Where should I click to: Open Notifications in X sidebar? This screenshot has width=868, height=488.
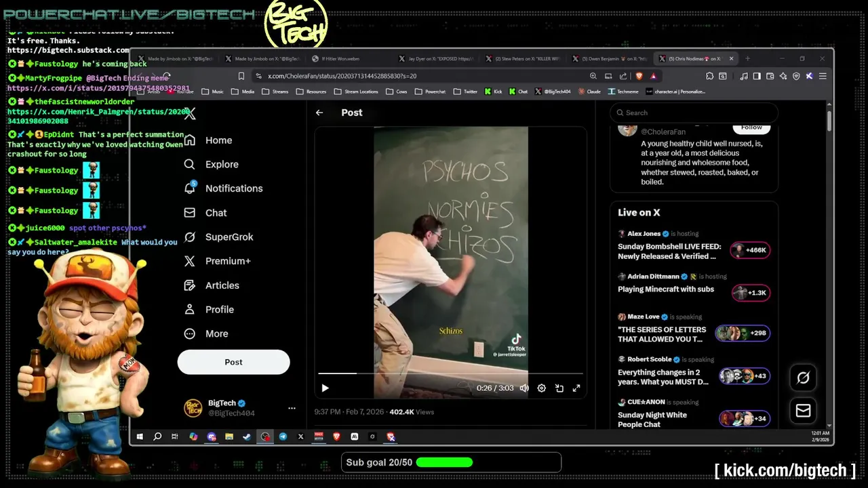pyautogui.click(x=223, y=188)
